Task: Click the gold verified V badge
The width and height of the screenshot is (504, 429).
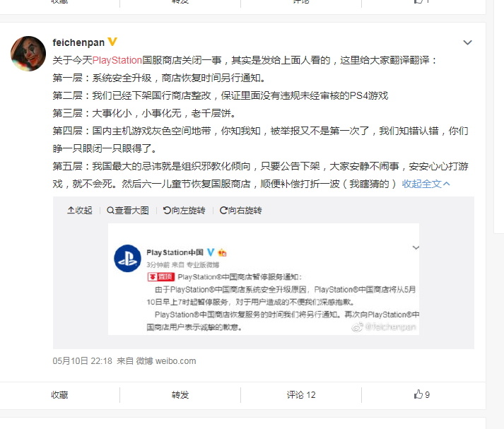Action: pyautogui.click(x=112, y=42)
